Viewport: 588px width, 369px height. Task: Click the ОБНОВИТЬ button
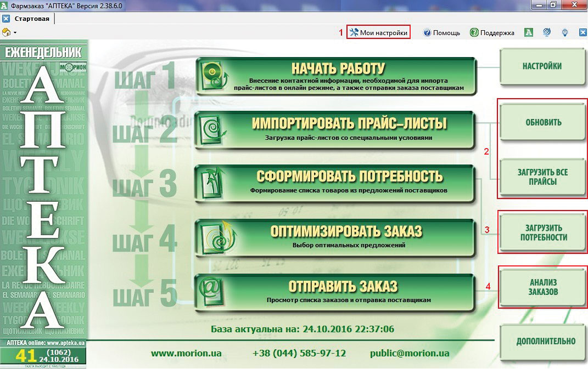pyautogui.click(x=542, y=122)
